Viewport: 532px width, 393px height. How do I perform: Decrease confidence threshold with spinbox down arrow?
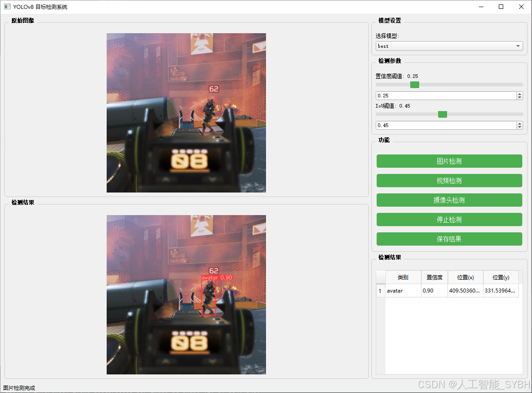pyautogui.click(x=520, y=98)
